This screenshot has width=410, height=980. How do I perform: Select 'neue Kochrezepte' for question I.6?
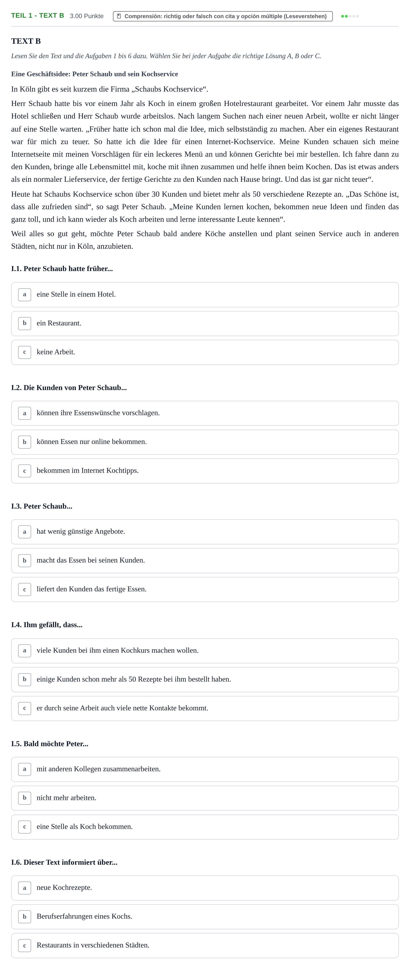click(205, 888)
